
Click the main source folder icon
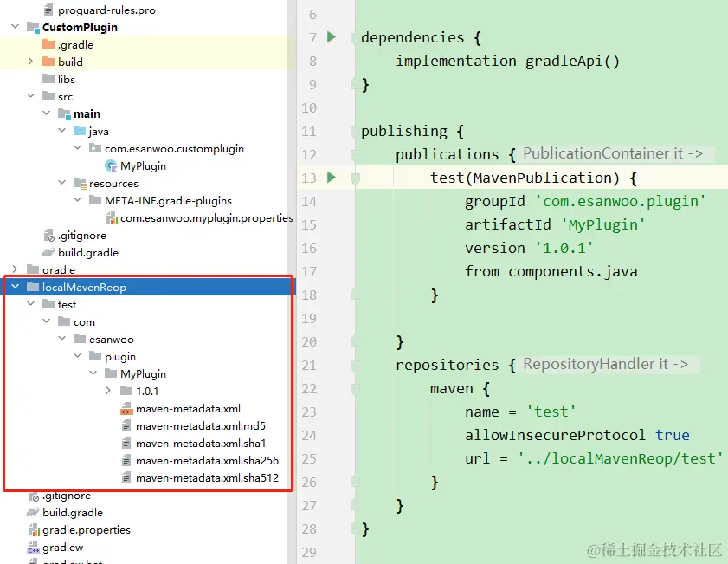point(64,113)
